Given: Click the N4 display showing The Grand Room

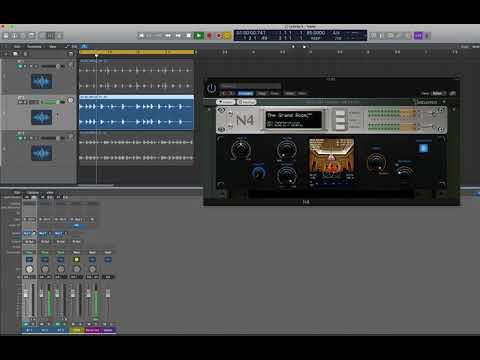Looking at the screenshot, I should tap(294, 120).
